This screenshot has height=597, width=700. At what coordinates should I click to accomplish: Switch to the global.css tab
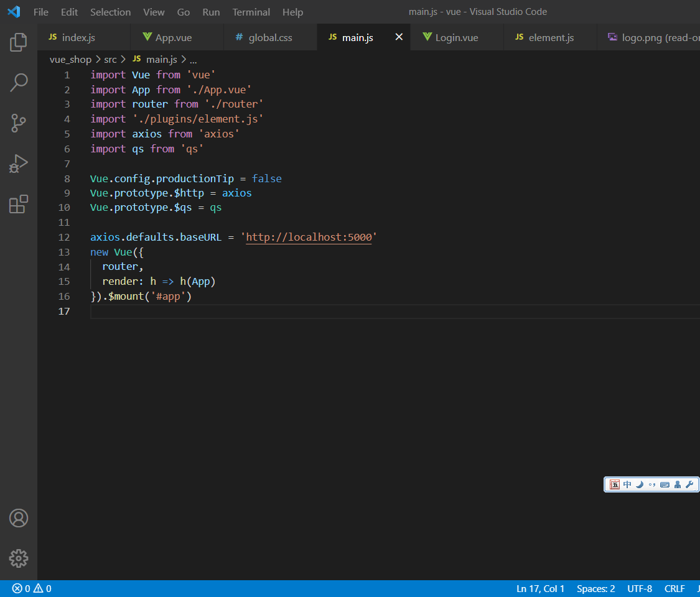[x=271, y=37]
